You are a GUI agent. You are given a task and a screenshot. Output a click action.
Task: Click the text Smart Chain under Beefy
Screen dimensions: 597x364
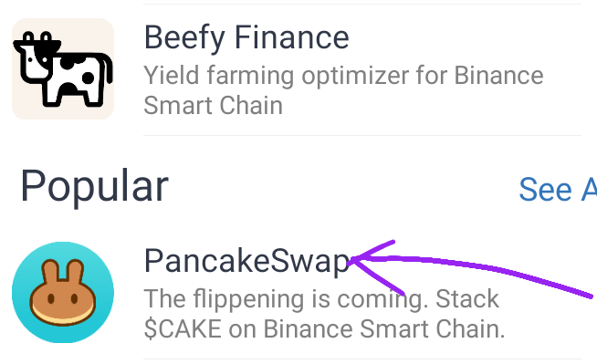pos(214,105)
